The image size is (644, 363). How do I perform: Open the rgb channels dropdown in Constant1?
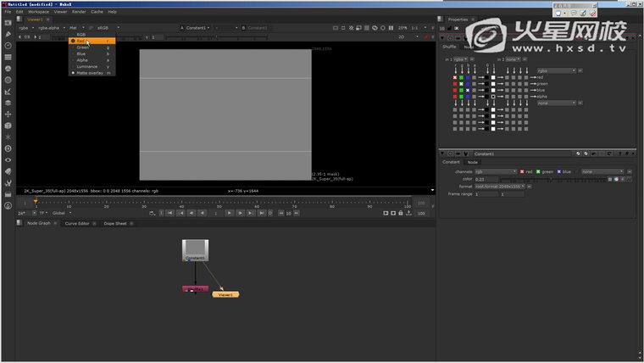click(x=495, y=171)
